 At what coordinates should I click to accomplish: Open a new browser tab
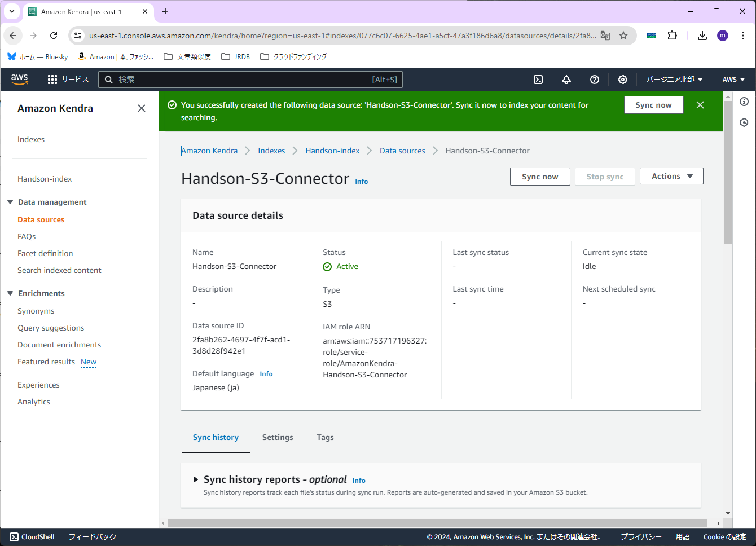click(x=165, y=11)
